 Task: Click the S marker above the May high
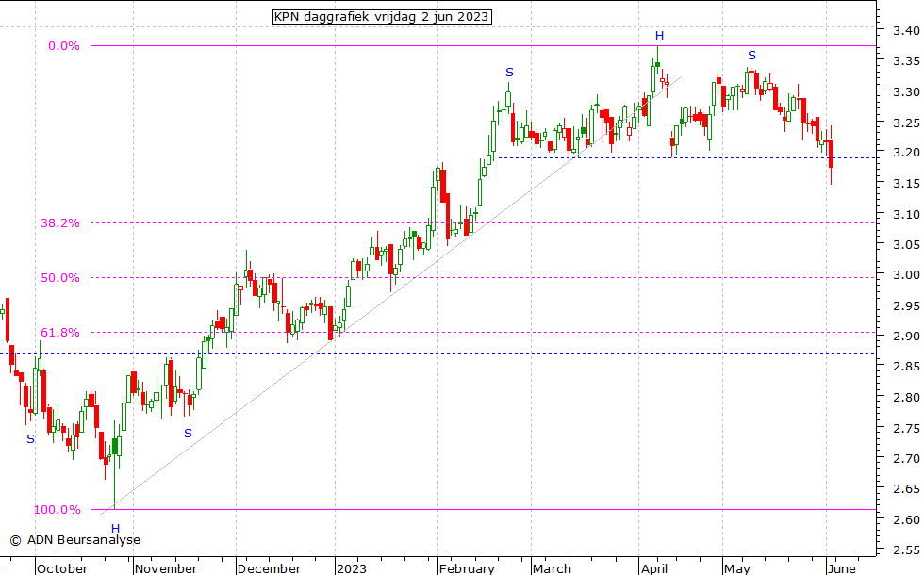(752, 56)
